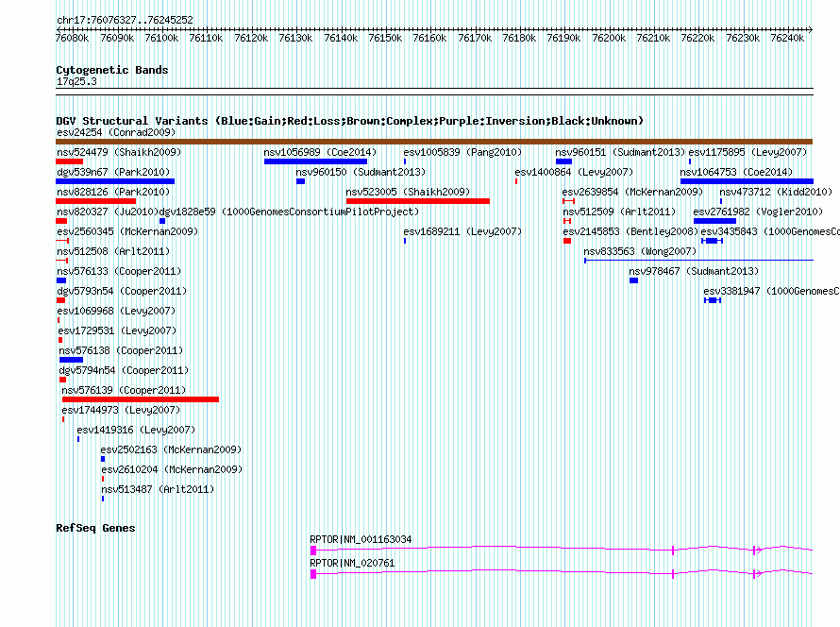The width and height of the screenshot is (840, 627).
Task: Open esv2610204 (McKernan2009) label
Action: 172,469
